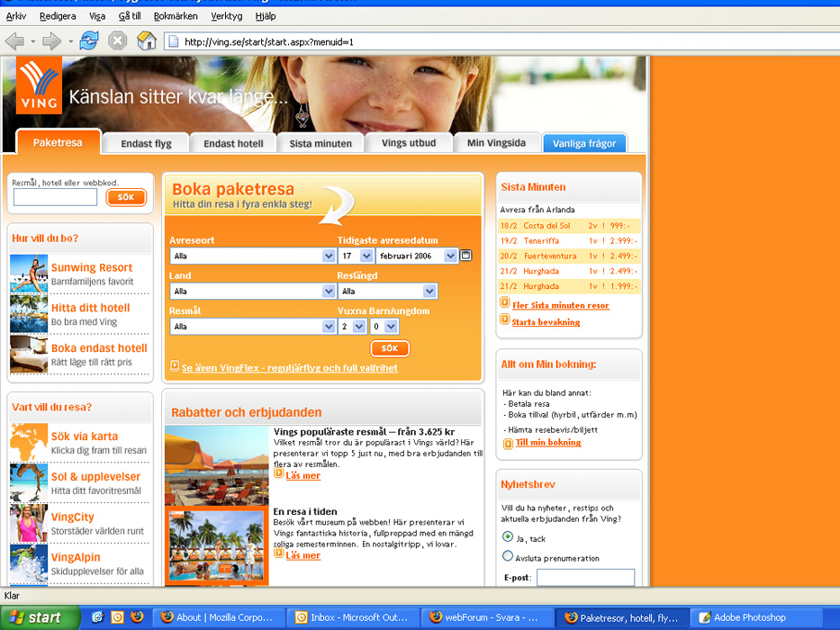Click the page icon in address bar
This screenshot has height=630, width=840.
click(x=174, y=41)
